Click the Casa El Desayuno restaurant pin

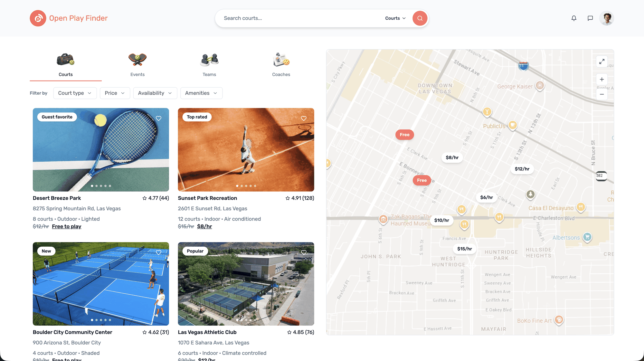tap(581, 207)
